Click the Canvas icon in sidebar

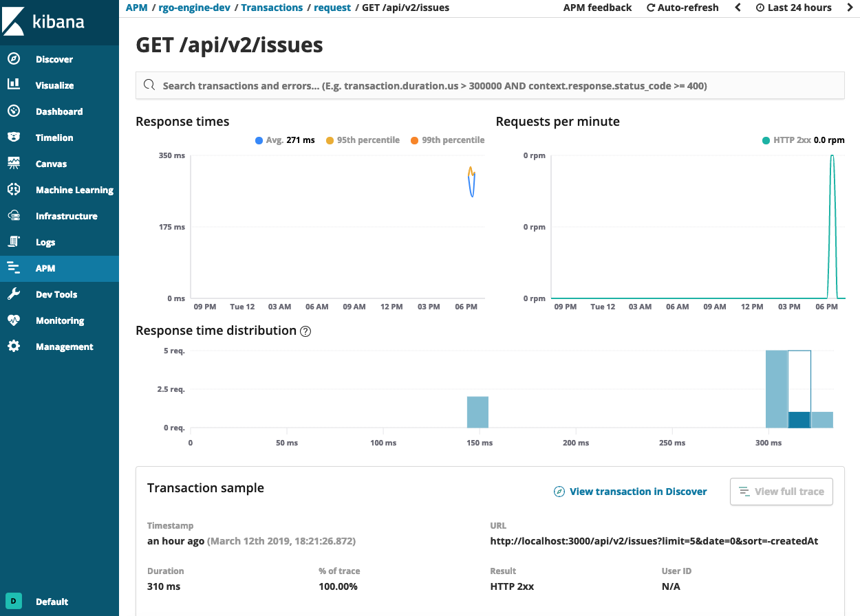14,163
